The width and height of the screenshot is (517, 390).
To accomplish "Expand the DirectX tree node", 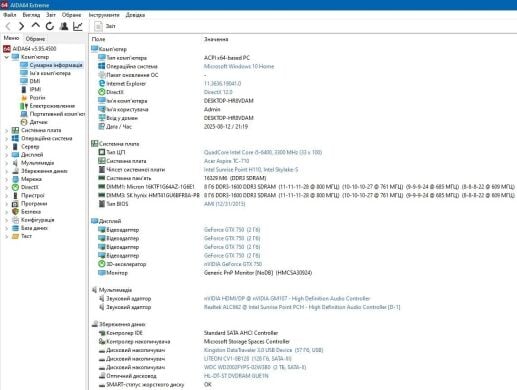I will pos(6,187).
